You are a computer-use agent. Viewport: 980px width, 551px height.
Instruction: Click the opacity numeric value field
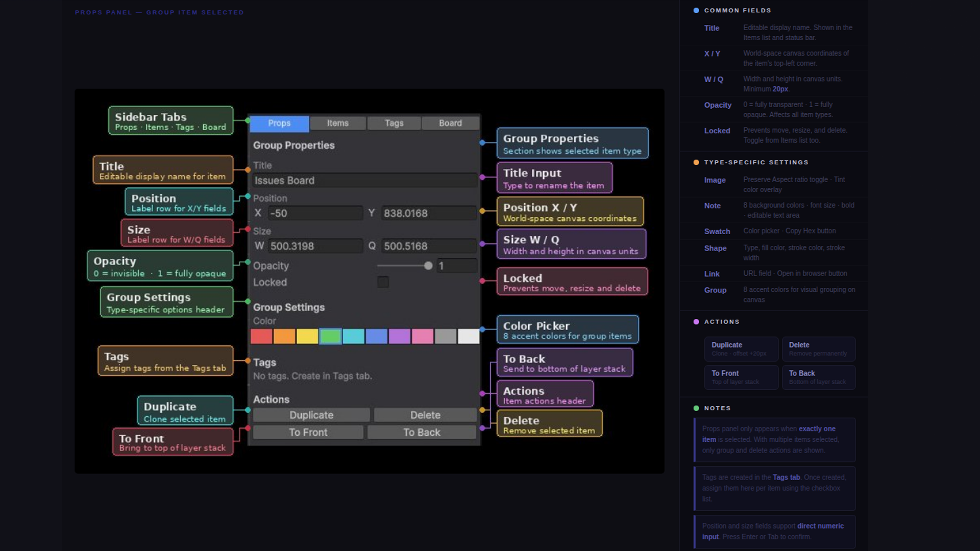[x=457, y=266]
